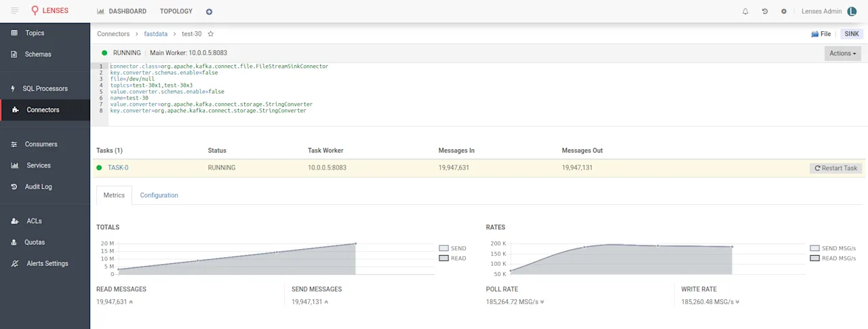Switch to Metrics tab
868x329 pixels.
click(x=114, y=195)
